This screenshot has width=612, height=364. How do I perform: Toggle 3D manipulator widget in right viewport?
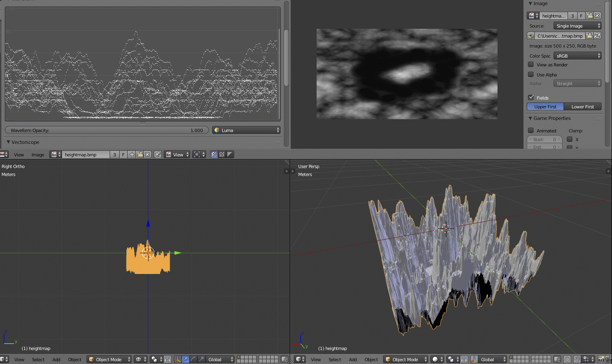474,359
